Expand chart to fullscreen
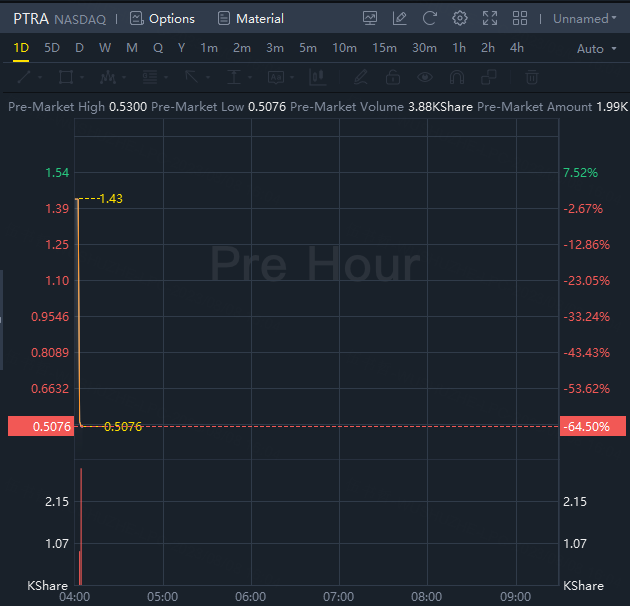 [490, 18]
